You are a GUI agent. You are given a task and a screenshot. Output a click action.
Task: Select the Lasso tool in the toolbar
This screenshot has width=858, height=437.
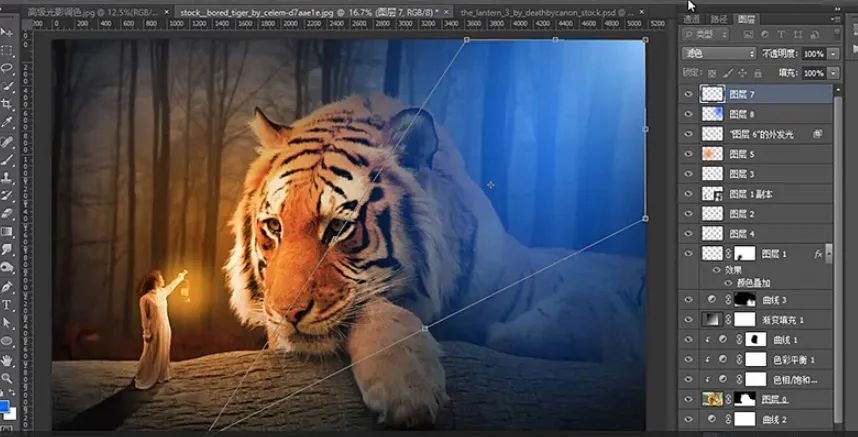(7, 68)
